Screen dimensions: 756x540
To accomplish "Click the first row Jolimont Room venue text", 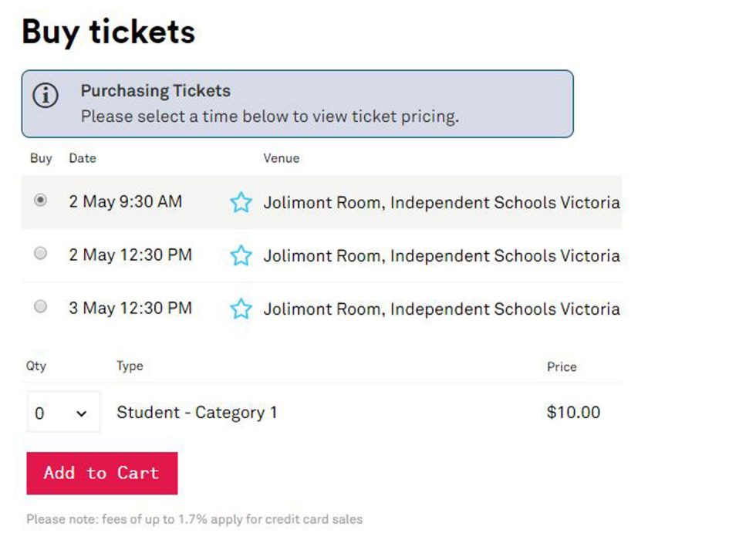I will point(441,202).
